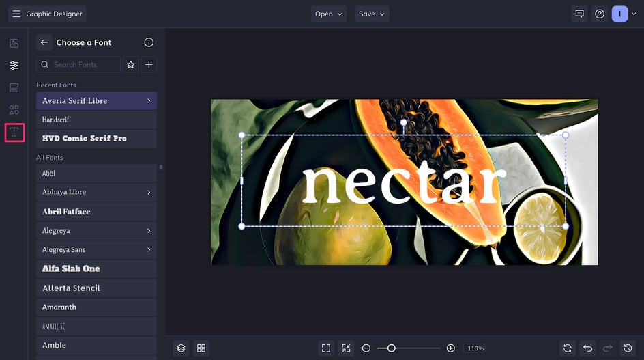Go back from Choose a Font
This screenshot has width=644, height=360.
[x=44, y=42]
